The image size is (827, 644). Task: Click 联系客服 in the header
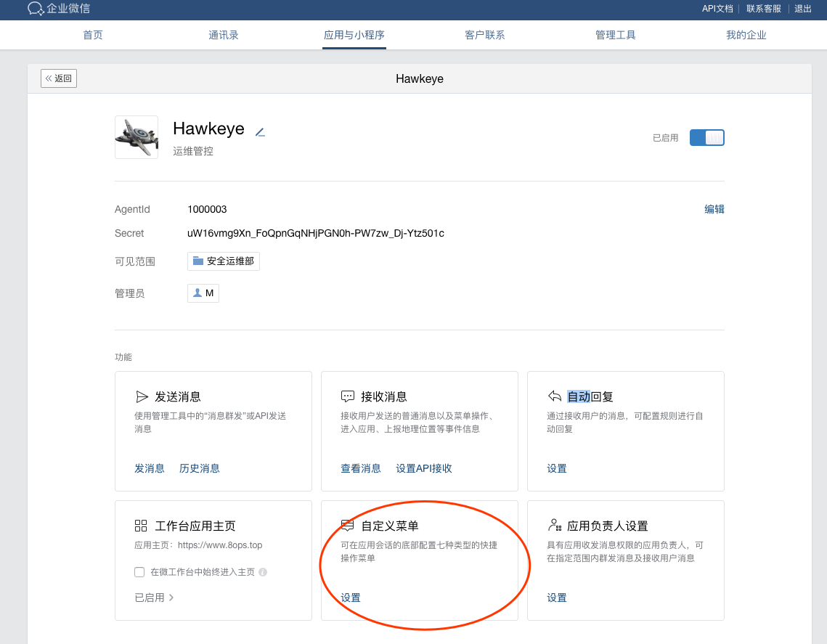pos(763,9)
